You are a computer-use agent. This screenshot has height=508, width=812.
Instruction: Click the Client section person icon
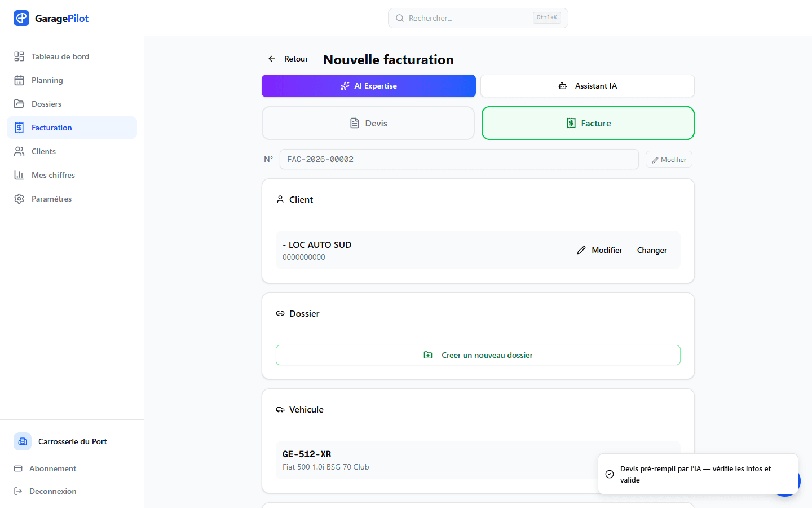[x=280, y=199]
